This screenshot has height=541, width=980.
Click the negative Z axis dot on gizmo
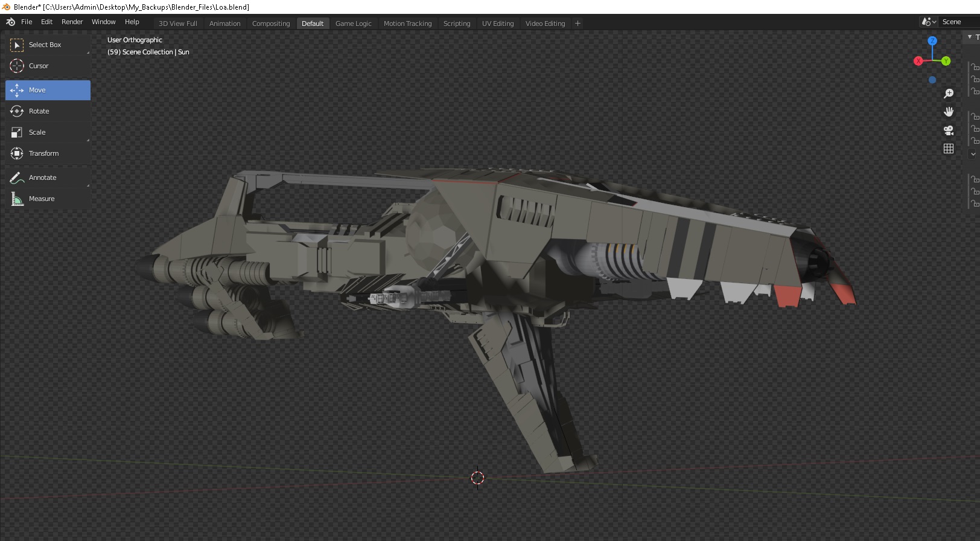pos(932,80)
